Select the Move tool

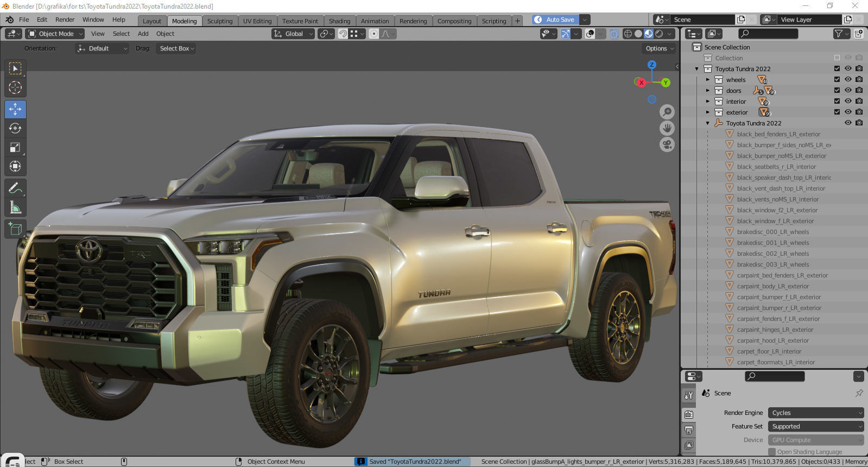[15, 109]
